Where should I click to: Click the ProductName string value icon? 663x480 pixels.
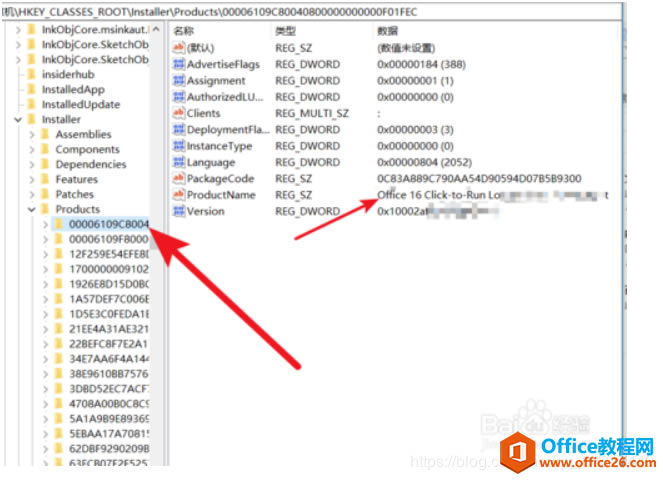[179, 195]
